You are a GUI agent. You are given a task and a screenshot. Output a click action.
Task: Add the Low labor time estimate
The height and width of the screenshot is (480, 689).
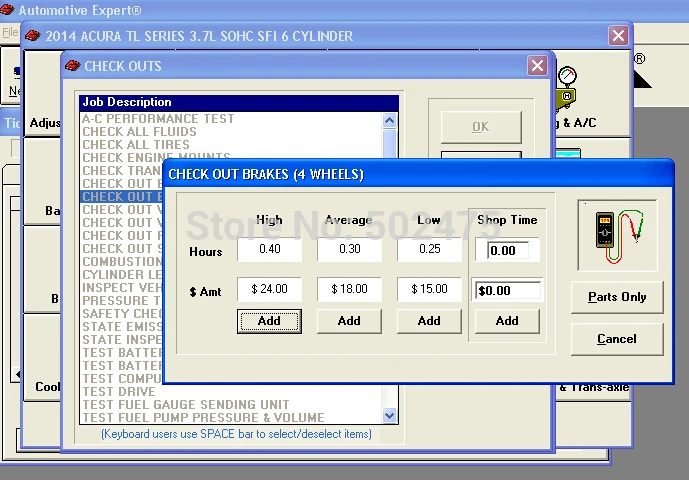coord(429,321)
